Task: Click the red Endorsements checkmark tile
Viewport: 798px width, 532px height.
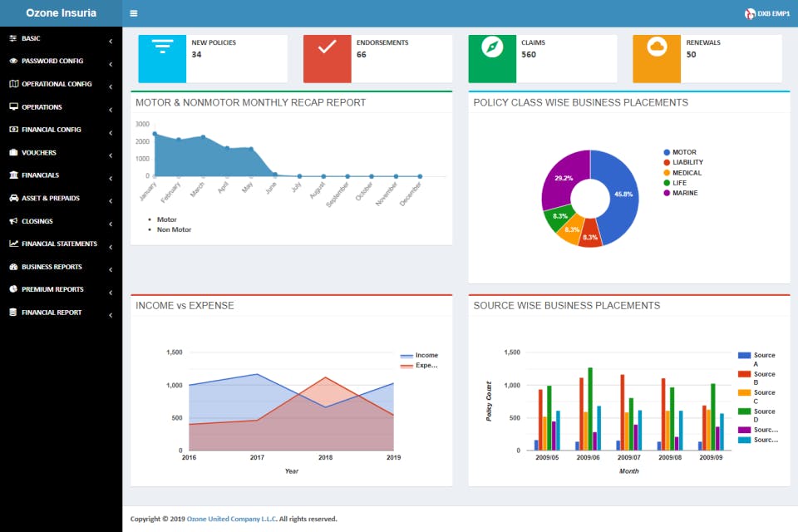Action: [x=328, y=58]
